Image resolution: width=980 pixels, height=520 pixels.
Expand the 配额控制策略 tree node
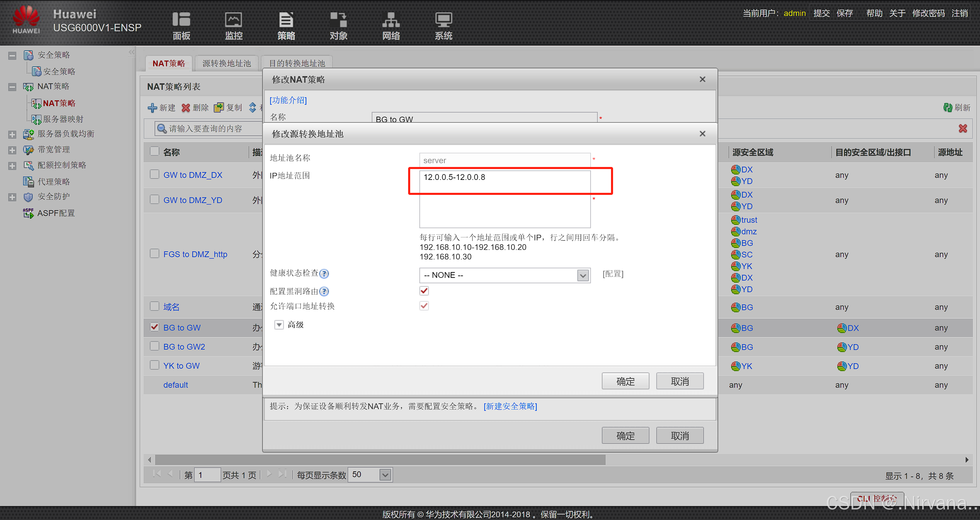tap(12, 166)
